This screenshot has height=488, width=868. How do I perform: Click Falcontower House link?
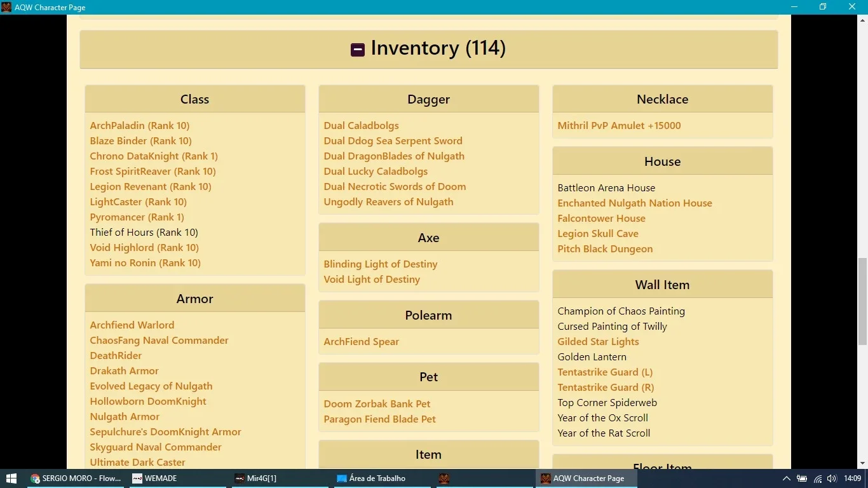click(x=601, y=219)
